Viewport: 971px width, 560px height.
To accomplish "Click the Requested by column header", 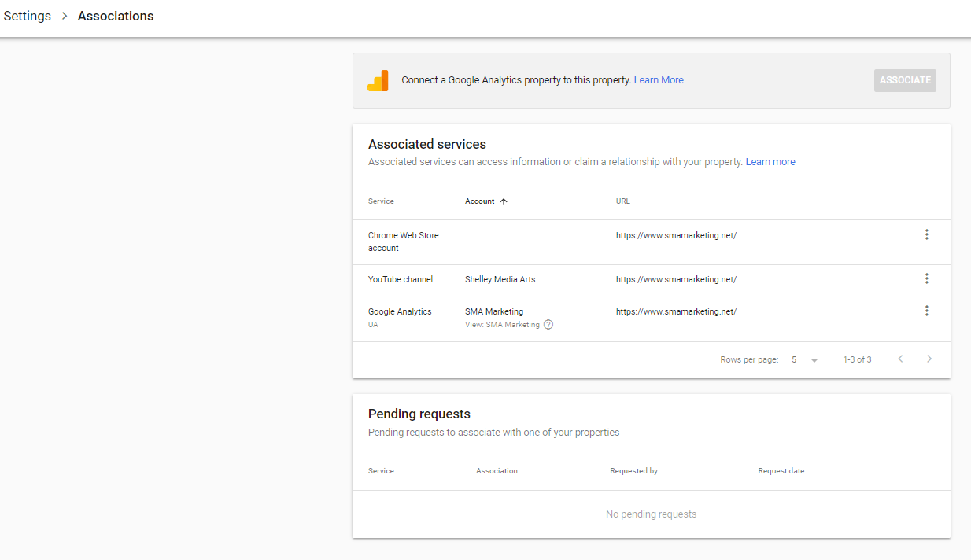I will (633, 471).
